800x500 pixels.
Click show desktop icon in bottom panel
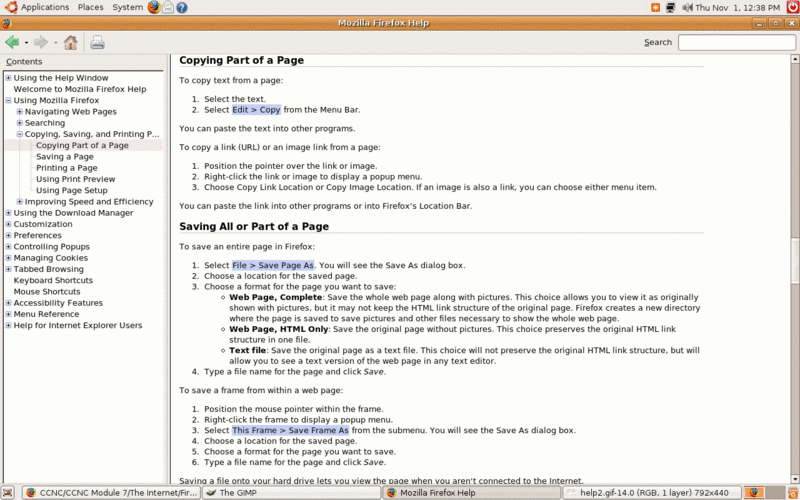tap(10, 493)
